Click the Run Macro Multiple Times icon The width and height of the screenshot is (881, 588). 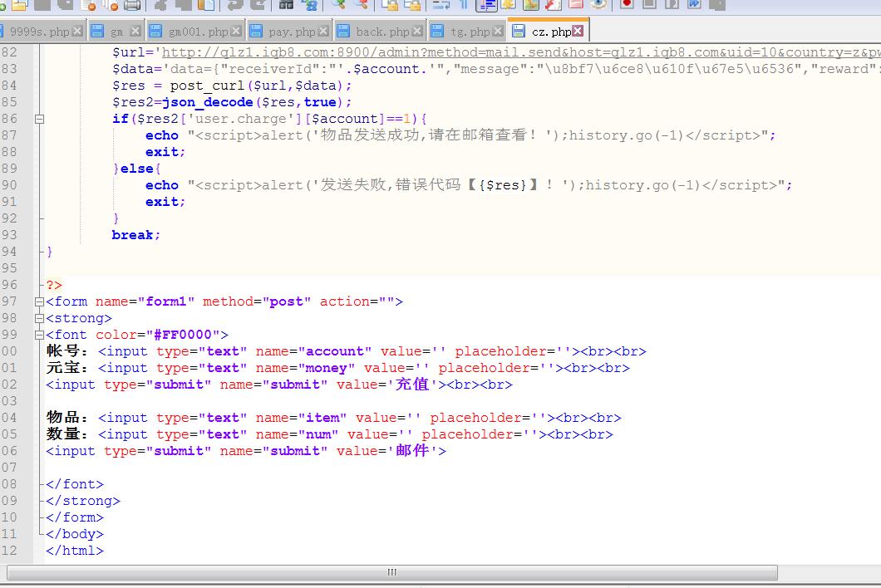click(694, 4)
